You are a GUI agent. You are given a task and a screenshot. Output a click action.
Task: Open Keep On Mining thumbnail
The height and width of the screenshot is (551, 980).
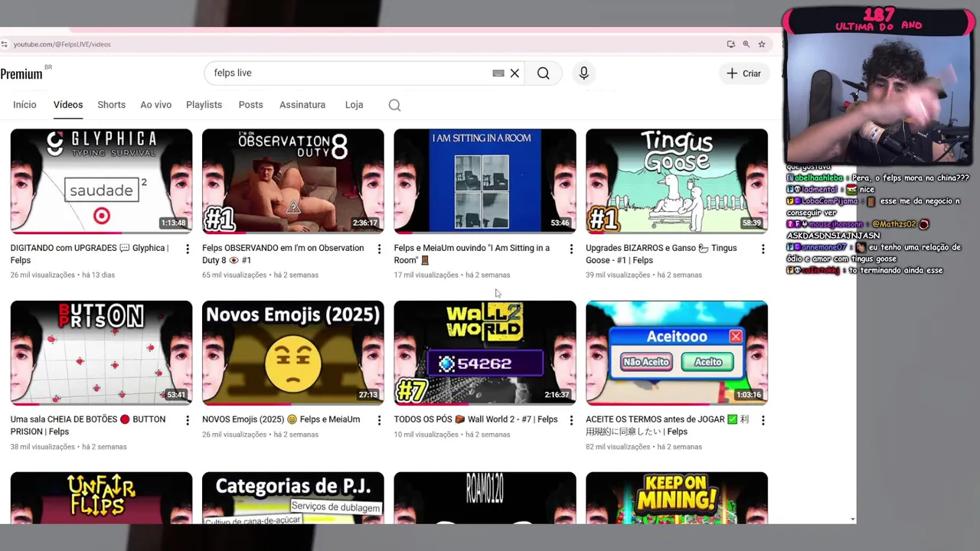pos(677,497)
